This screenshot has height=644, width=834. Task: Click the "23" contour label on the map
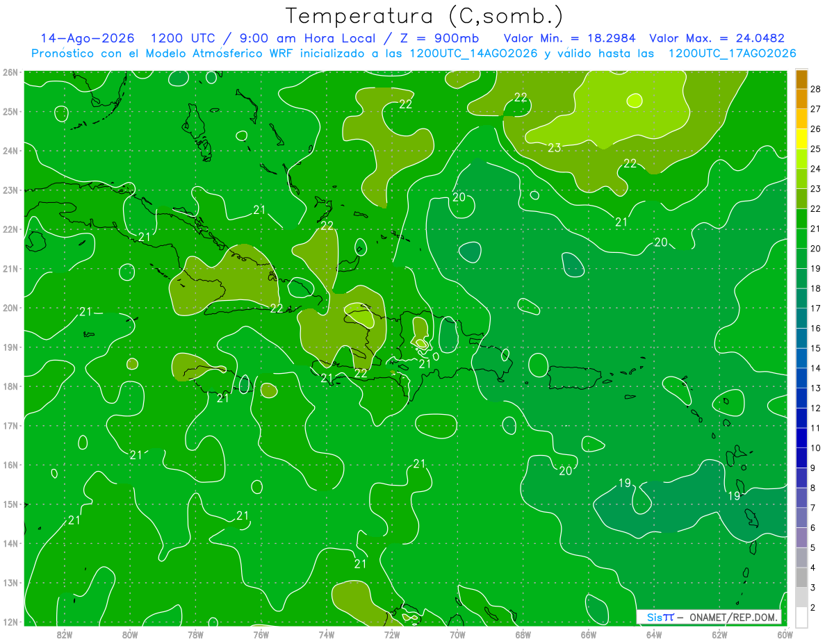(555, 147)
